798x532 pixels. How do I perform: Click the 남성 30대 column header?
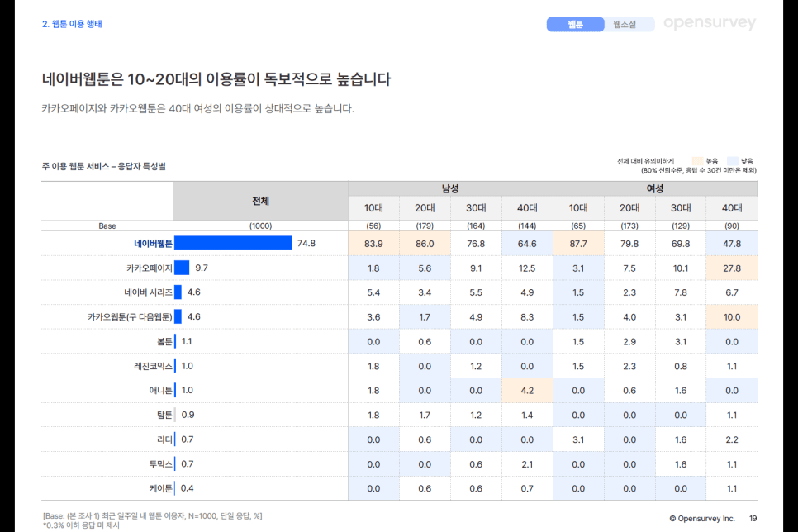click(x=476, y=207)
